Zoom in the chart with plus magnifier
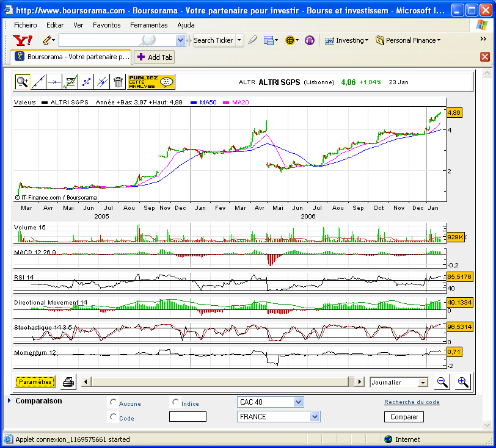 [463, 382]
